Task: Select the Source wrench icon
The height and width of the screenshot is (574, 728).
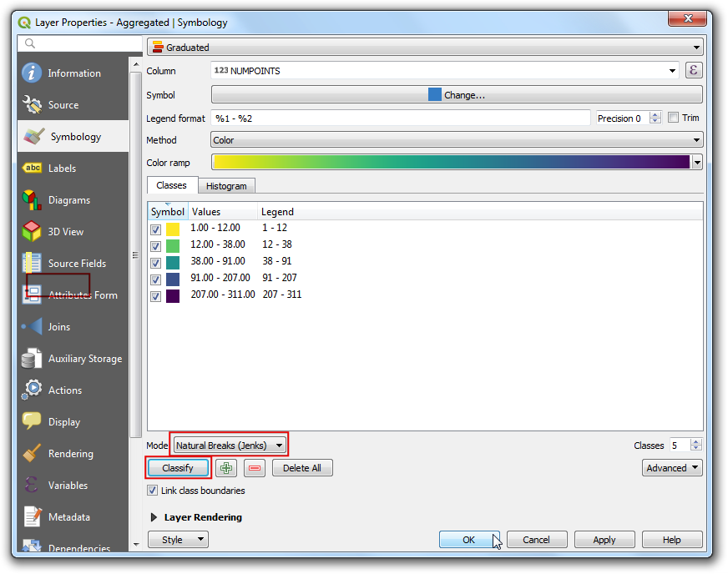Action: point(32,105)
